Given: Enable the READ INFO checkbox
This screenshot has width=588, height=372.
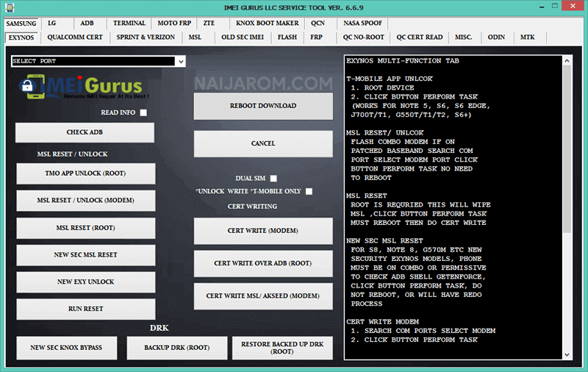Looking at the screenshot, I should click(x=143, y=112).
